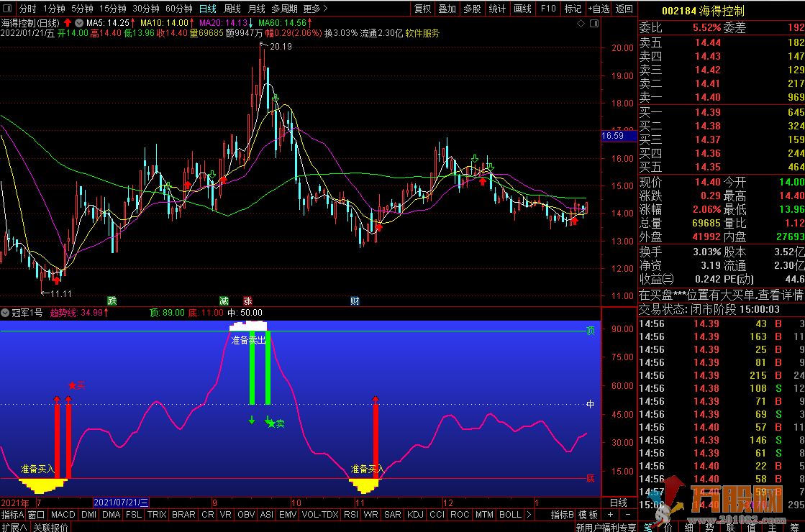Switch to 月线 monthly chart

pyautogui.click(x=257, y=9)
